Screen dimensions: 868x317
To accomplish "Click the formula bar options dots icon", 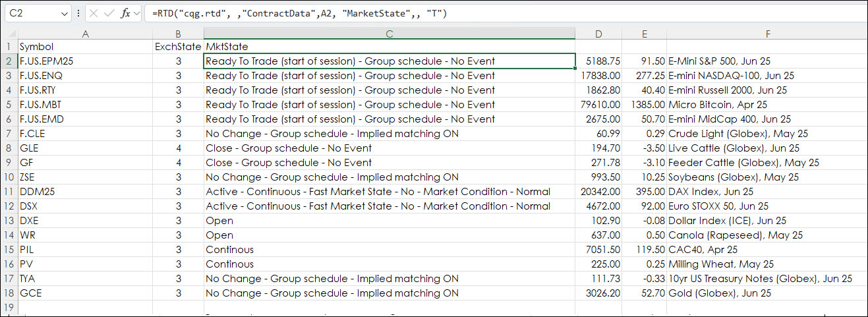I will point(79,13).
